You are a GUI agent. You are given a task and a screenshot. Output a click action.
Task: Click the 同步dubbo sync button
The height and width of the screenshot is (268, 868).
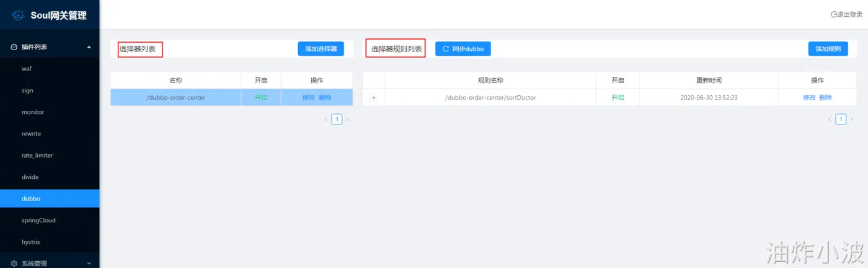pos(463,49)
